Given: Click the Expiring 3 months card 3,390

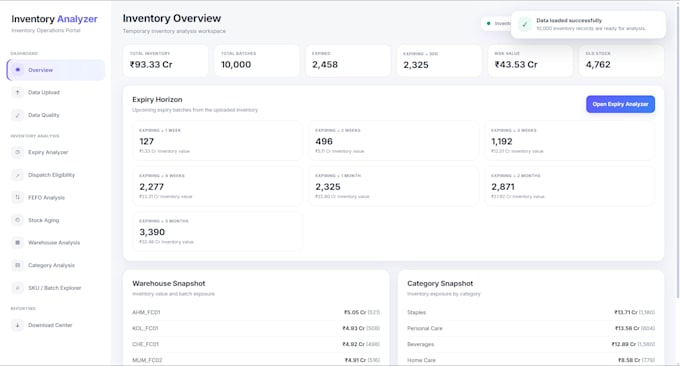Looking at the screenshot, I should [217, 232].
